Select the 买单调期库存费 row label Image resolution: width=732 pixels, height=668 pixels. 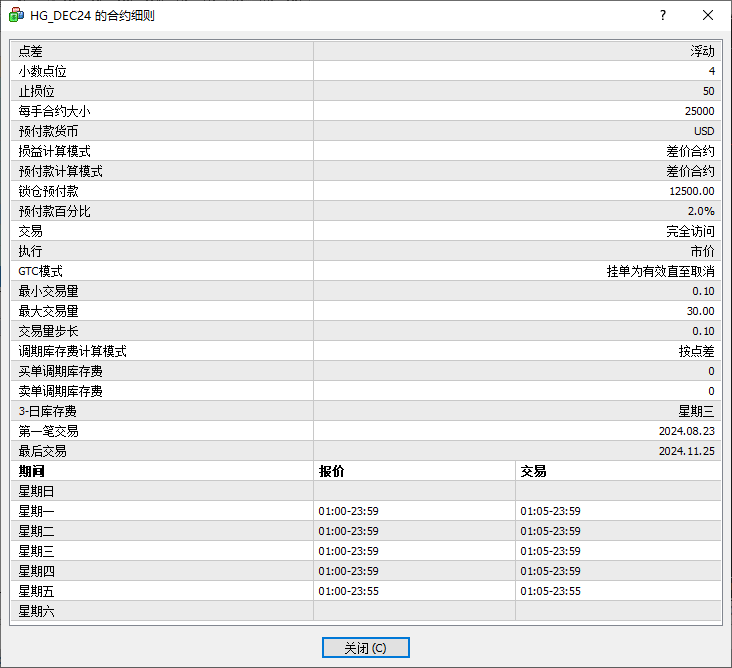(61, 372)
